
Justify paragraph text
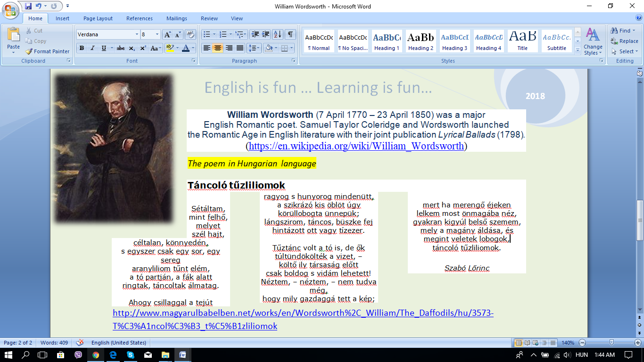point(240,48)
